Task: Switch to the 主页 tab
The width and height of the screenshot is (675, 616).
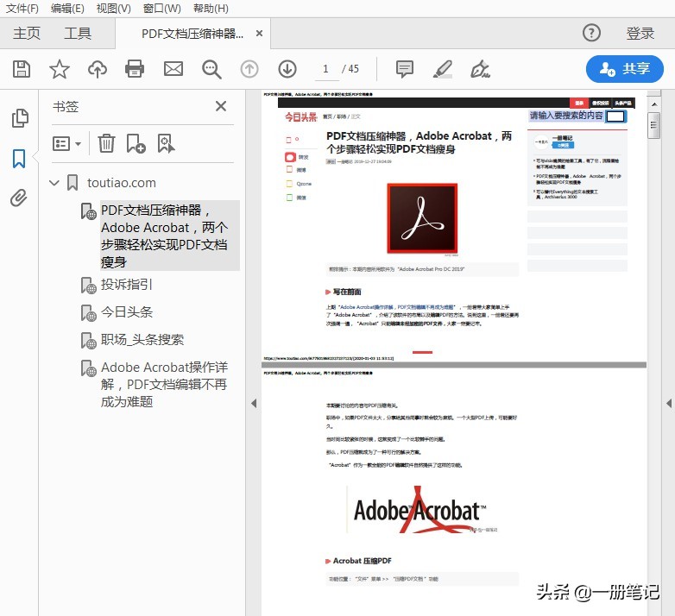Action: pyautogui.click(x=27, y=33)
